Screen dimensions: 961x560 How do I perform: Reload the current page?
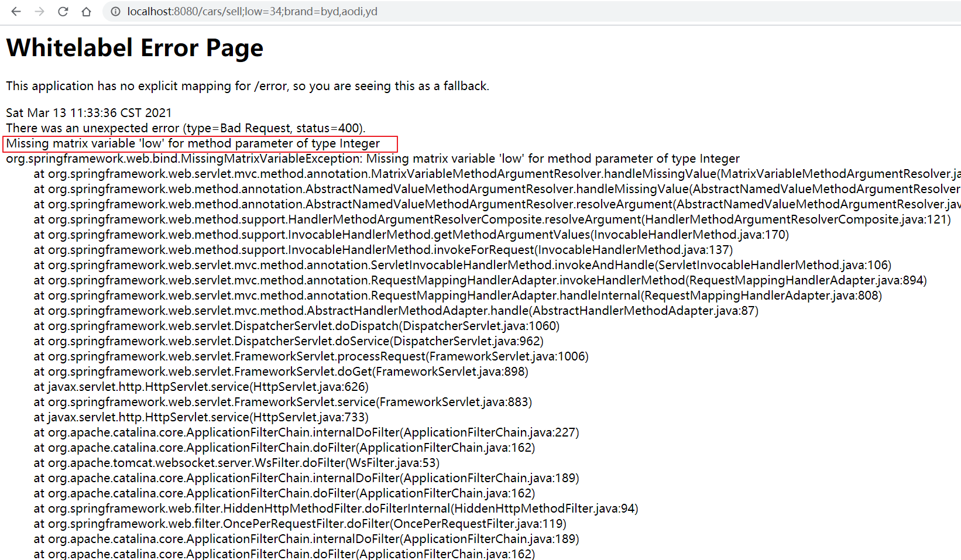coord(63,12)
